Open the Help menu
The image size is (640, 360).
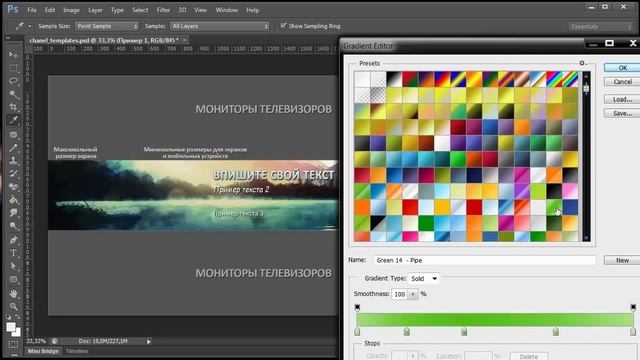click(253, 10)
